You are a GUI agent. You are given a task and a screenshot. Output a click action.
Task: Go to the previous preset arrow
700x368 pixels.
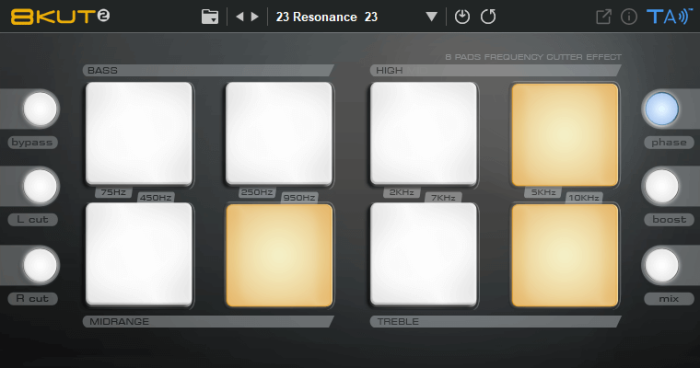pos(240,17)
